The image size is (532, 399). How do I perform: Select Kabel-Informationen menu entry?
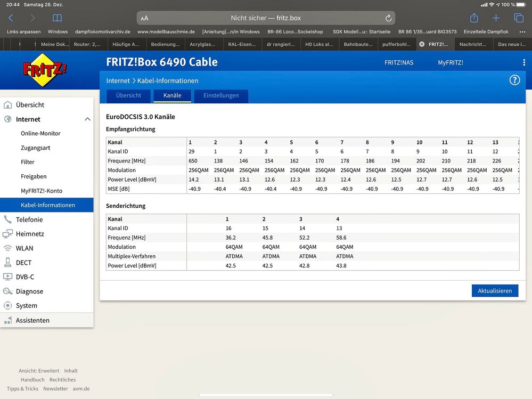47,205
